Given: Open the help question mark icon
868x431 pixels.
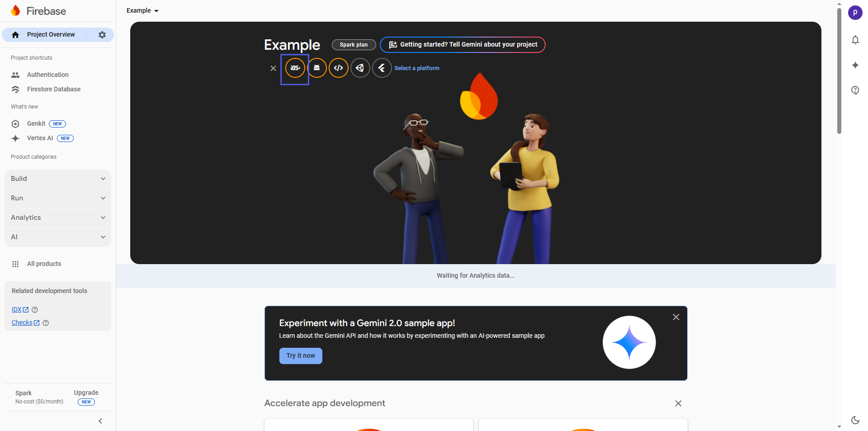Looking at the screenshot, I should point(855,90).
